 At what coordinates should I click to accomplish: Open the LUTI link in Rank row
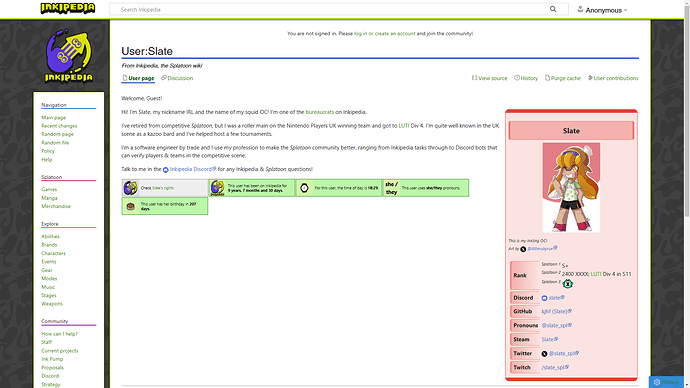click(x=596, y=274)
